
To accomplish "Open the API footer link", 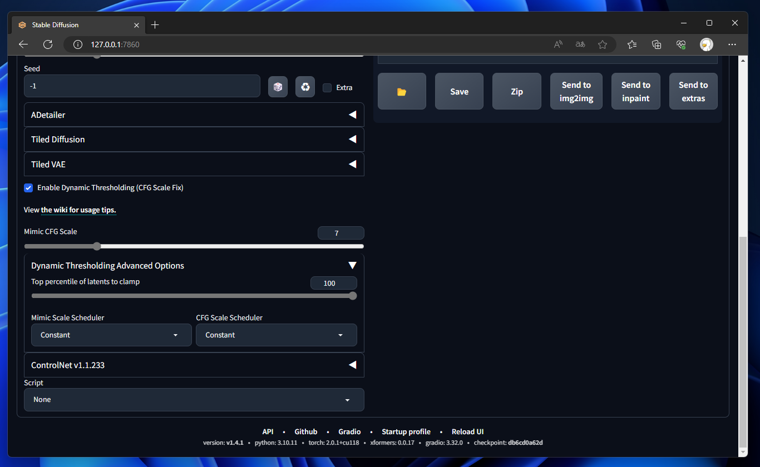I will [268, 432].
